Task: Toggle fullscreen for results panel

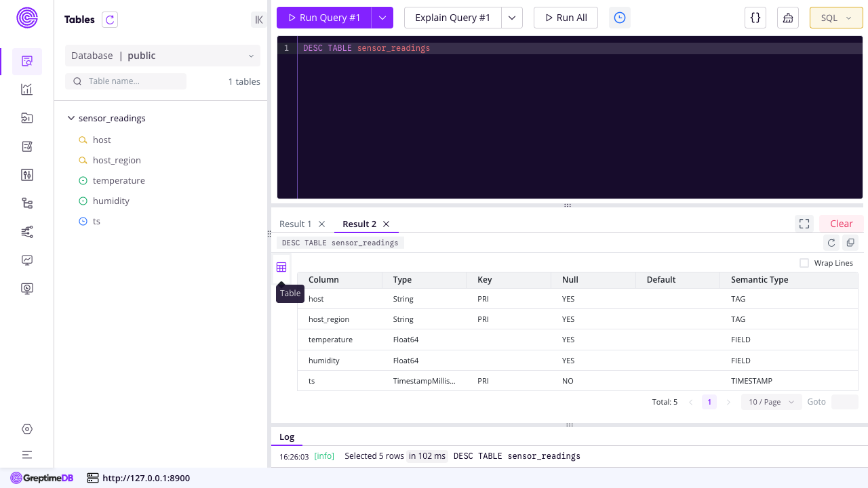Action: (804, 224)
